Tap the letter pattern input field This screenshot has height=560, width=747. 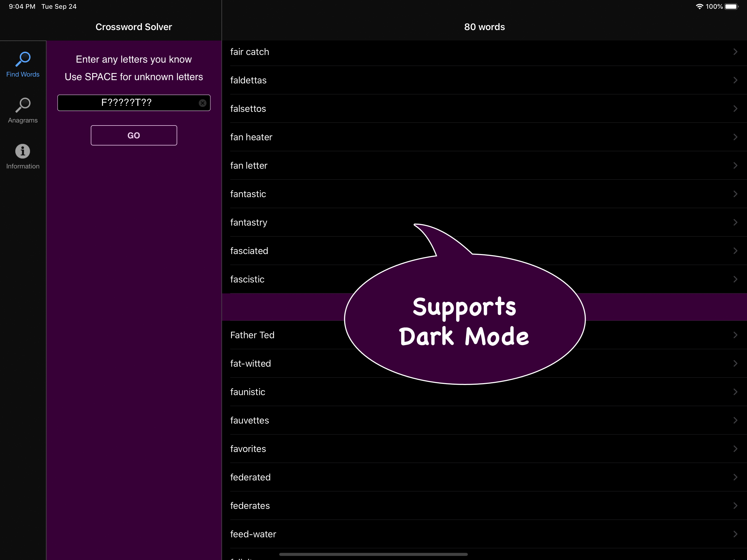[128, 103]
